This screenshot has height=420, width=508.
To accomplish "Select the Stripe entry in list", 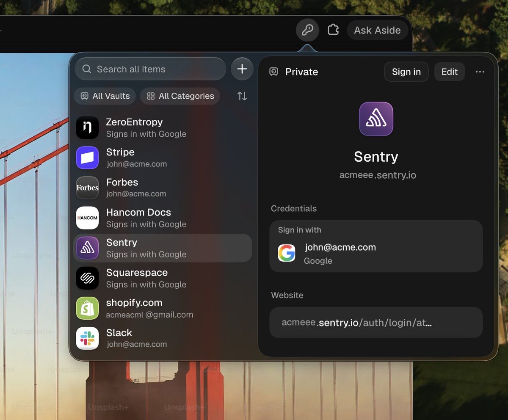I will click(163, 157).
